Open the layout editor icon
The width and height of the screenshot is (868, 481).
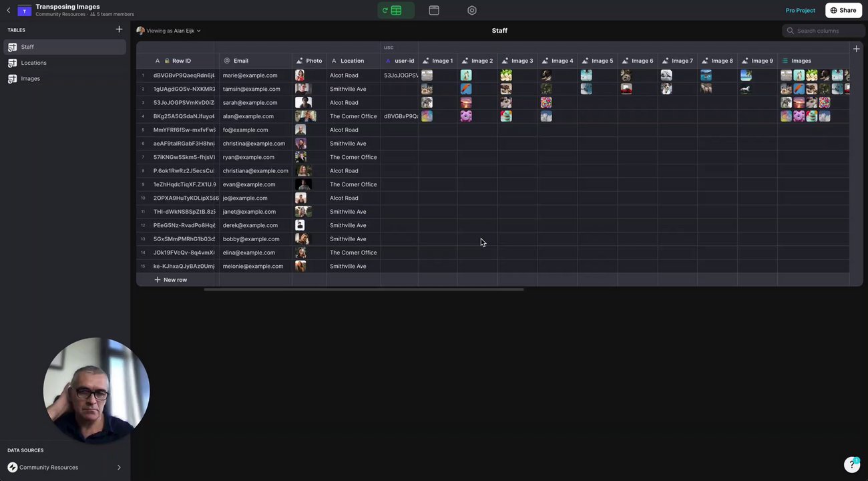pyautogui.click(x=434, y=10)
